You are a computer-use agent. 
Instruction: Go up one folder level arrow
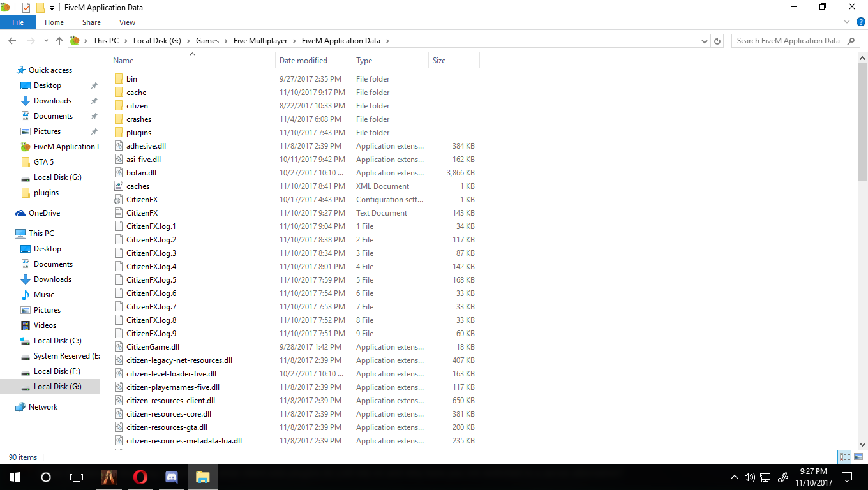(x=59, y=41)
